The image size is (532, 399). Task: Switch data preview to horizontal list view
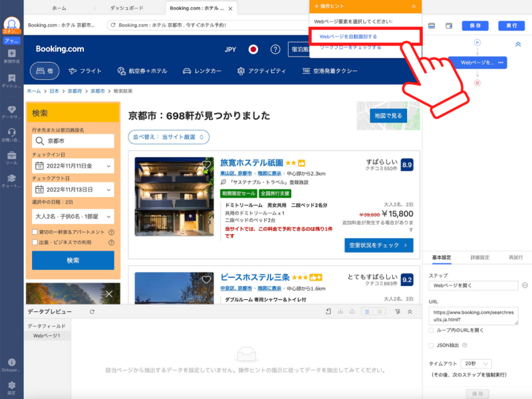click(367, 311)
